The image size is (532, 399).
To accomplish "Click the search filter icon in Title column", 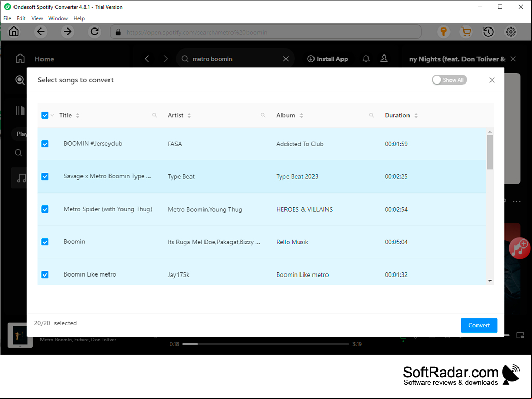I will (x=154, y=115).
